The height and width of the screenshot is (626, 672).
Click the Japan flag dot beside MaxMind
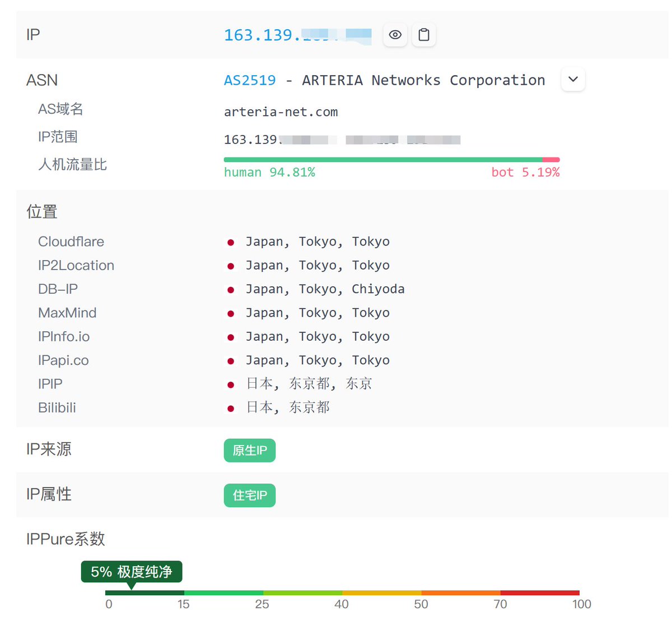[x=230, y=314]
